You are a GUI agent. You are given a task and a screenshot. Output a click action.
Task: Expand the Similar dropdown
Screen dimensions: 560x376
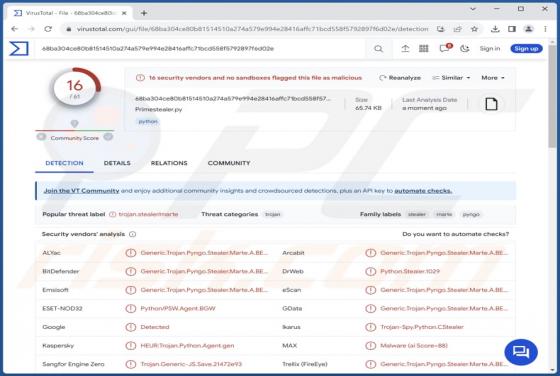tap(451, 77)
